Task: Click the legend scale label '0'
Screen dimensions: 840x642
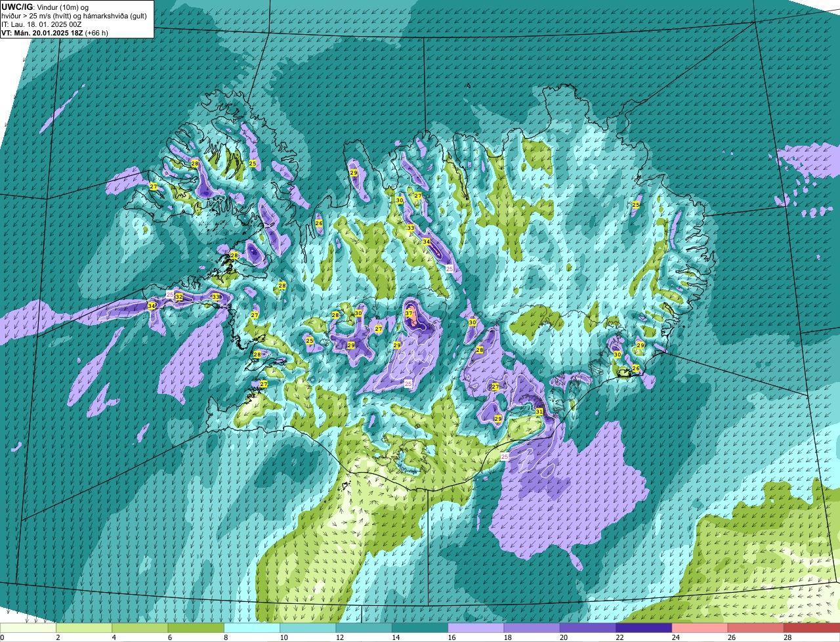Action: [2, 637]
